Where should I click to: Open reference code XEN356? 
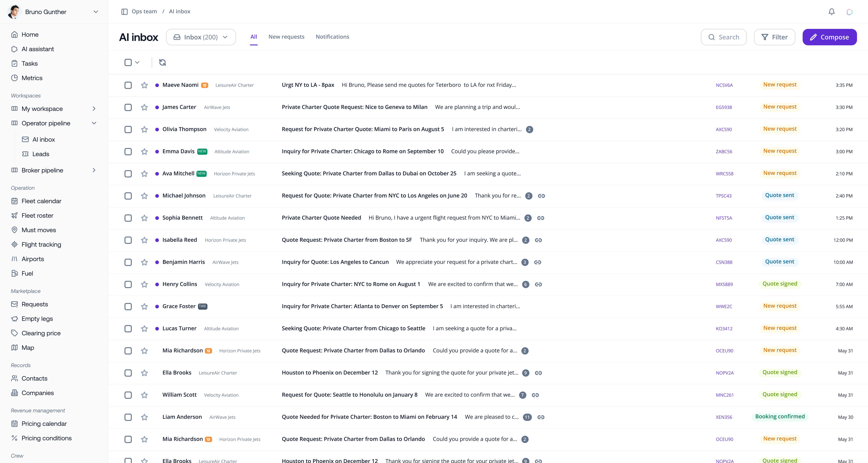[x=724, y=417]
